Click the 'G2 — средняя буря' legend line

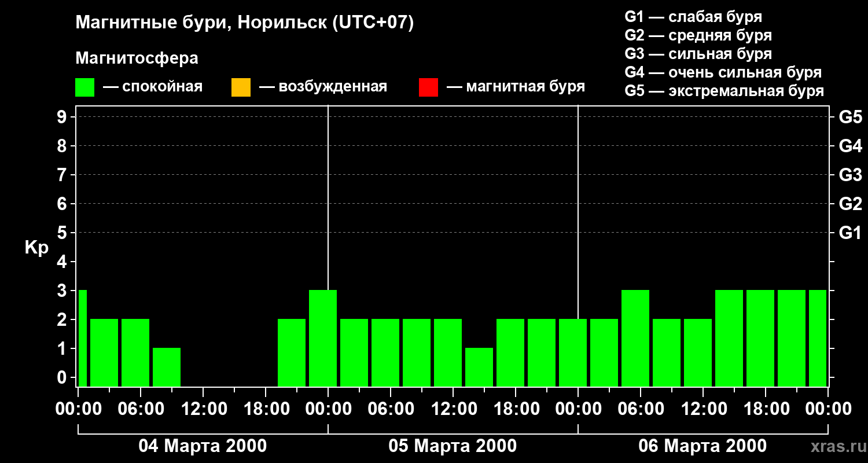click(x=698, y=35)
